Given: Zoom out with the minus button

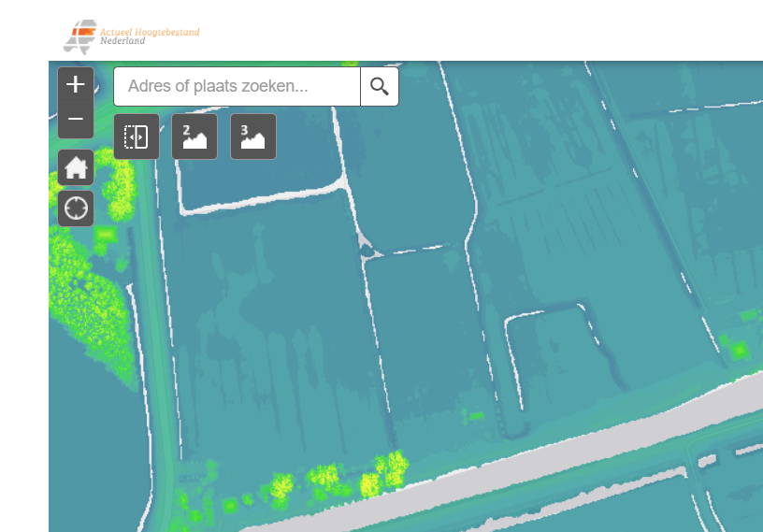Looking at the screenshot, I should tap(76, 120).
